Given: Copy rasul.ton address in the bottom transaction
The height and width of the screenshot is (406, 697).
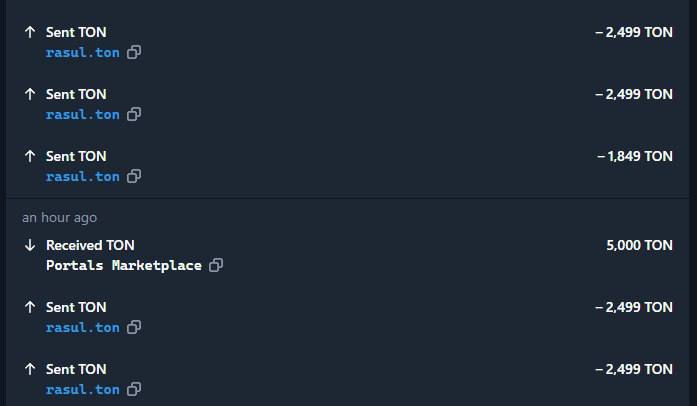Looking at the screenshot, I should (134, 390).
